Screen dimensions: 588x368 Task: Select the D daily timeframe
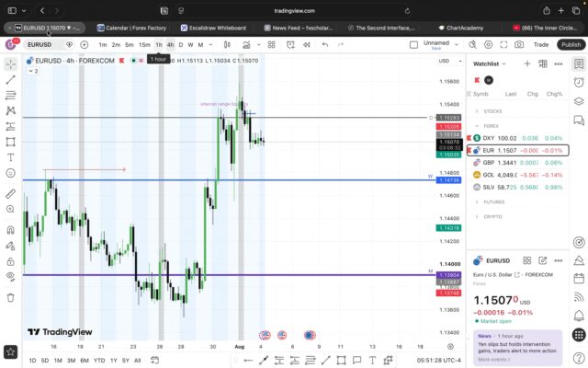pos(181,45)
